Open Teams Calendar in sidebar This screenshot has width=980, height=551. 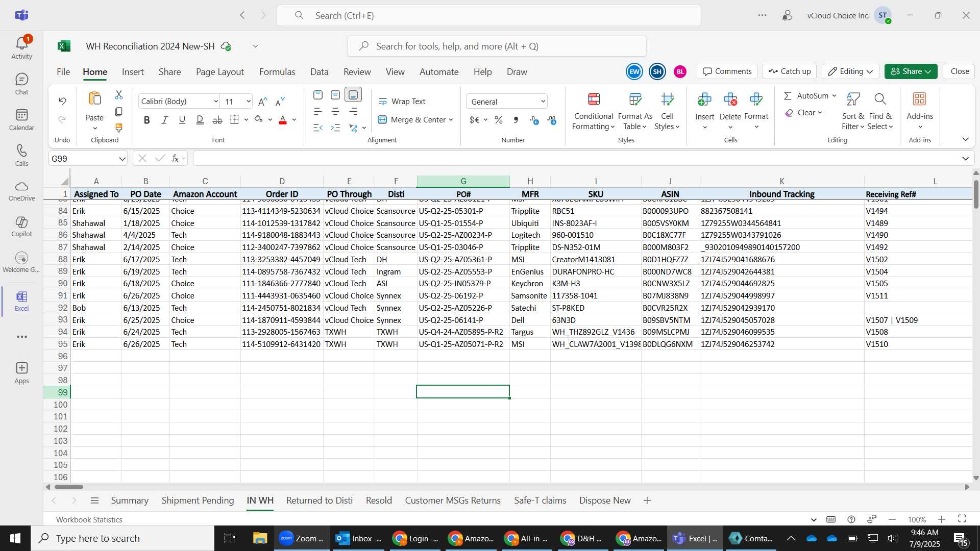point(21,119)
